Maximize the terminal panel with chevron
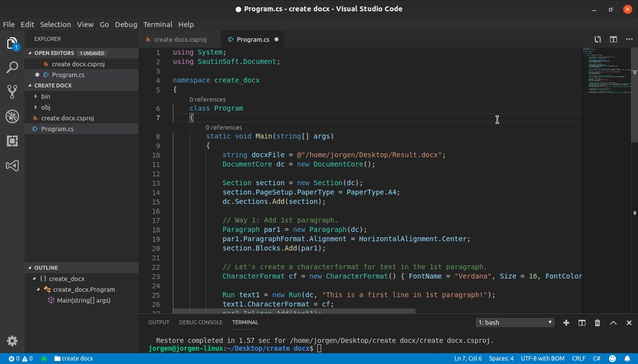 tap(613, 323)
